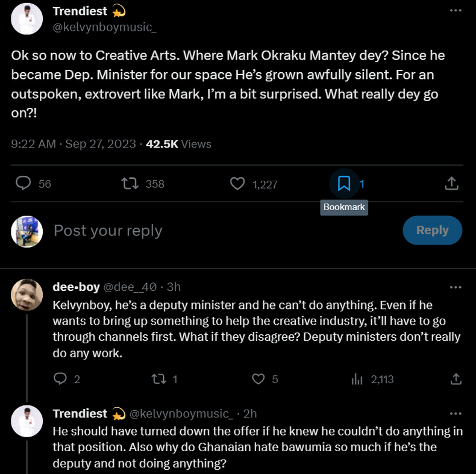The image size is (476, 474).
Task: Open more options on Trendiest's bottom reply
Action: click(x=456, y=413)
